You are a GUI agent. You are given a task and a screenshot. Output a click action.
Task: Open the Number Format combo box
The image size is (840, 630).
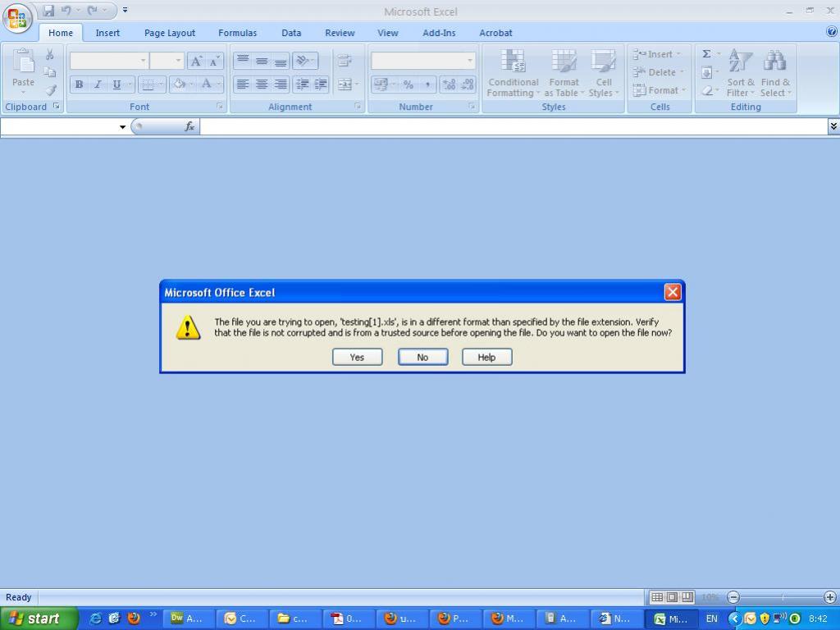(x=422, y=61)
